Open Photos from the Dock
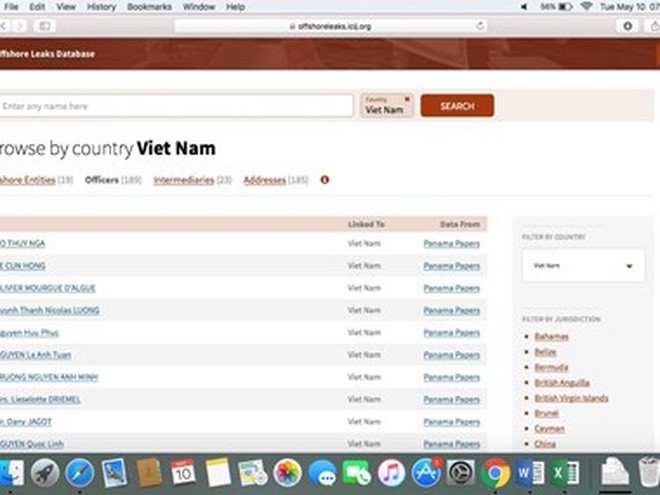This screenshot has width=660, height=495. [x=287, y=472]
